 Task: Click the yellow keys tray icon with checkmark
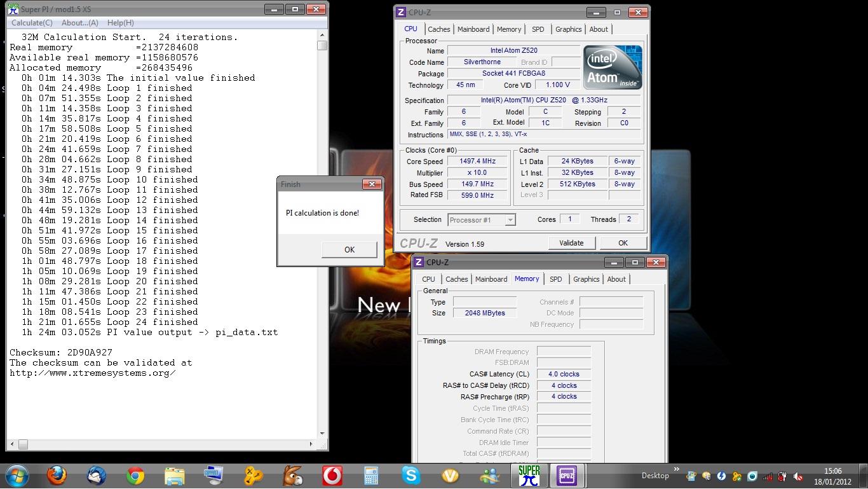[737, 476]
